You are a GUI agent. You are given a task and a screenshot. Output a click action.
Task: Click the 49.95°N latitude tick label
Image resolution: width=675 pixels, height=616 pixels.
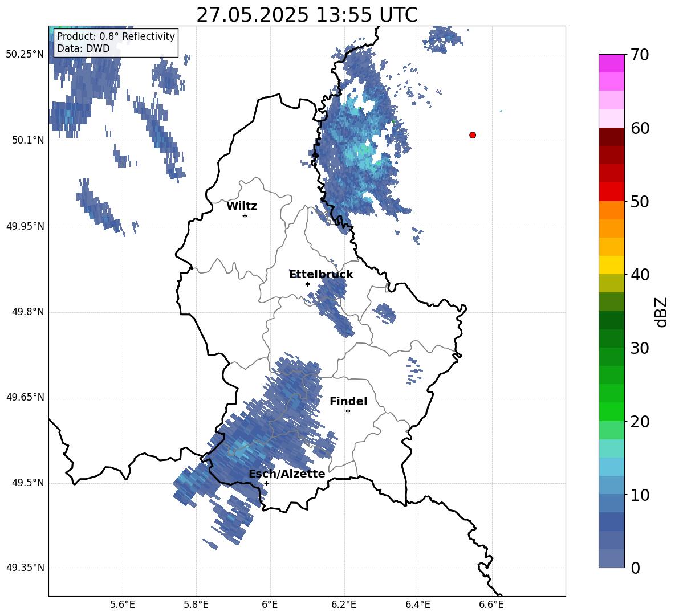tap(25, 226)
